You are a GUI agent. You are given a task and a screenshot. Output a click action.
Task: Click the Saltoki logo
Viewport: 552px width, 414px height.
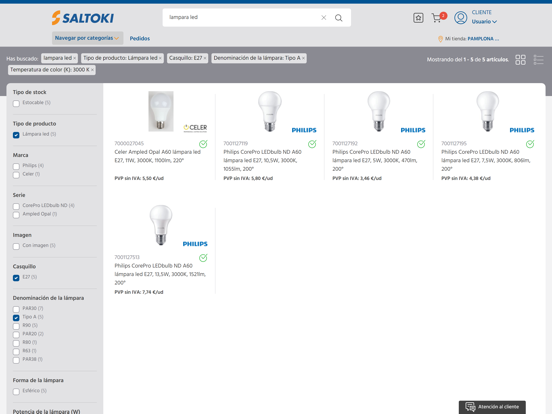point(83,18)
